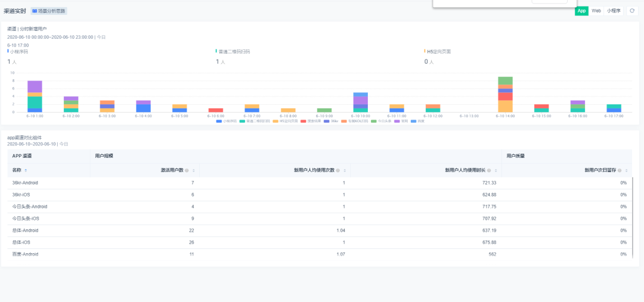Click the 6-10 14:00 stacked bar
Screen dimensions: 644x302
pos(505,94)
